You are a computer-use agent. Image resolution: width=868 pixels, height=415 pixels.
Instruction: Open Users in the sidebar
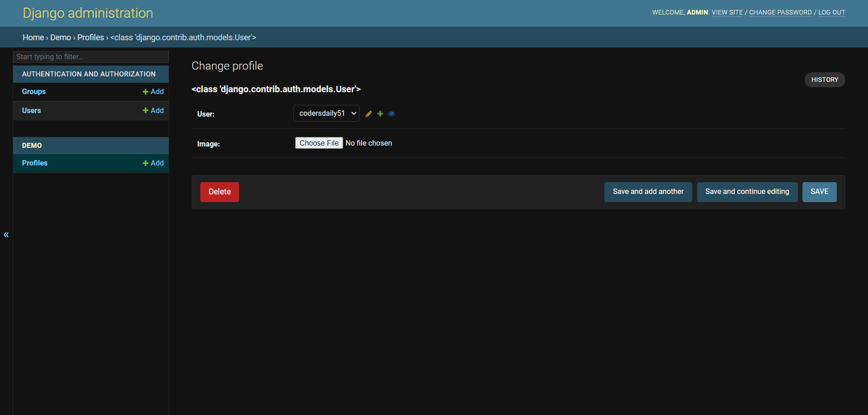click(x=32, y=111)
